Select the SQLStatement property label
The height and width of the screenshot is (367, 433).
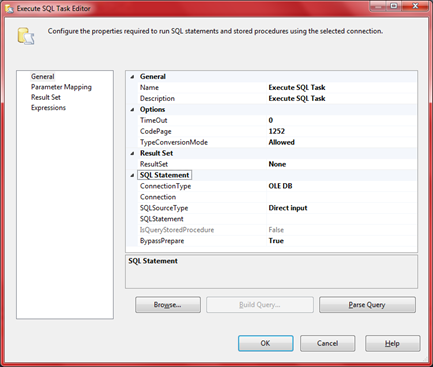point(161,219)
